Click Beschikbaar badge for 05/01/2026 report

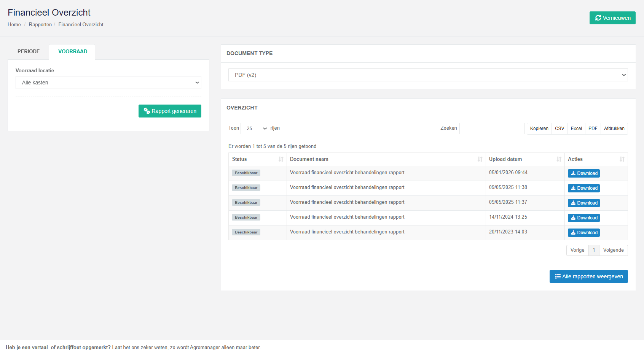tap(246, 173)
